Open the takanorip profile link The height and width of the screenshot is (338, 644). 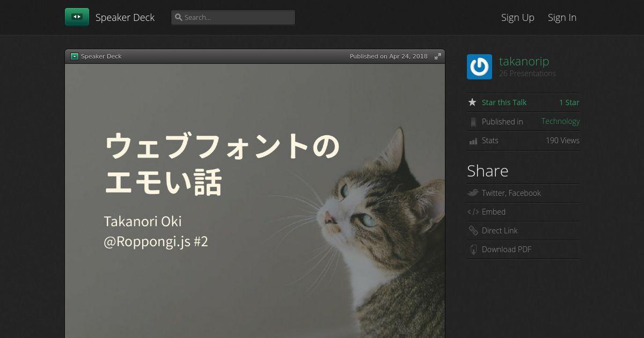[x=524, y=61]
